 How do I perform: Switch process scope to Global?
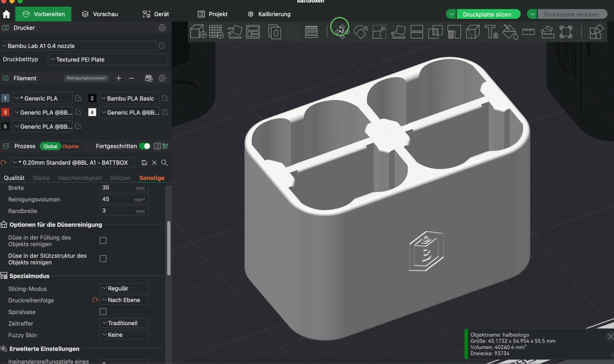(x=50, y=147)
